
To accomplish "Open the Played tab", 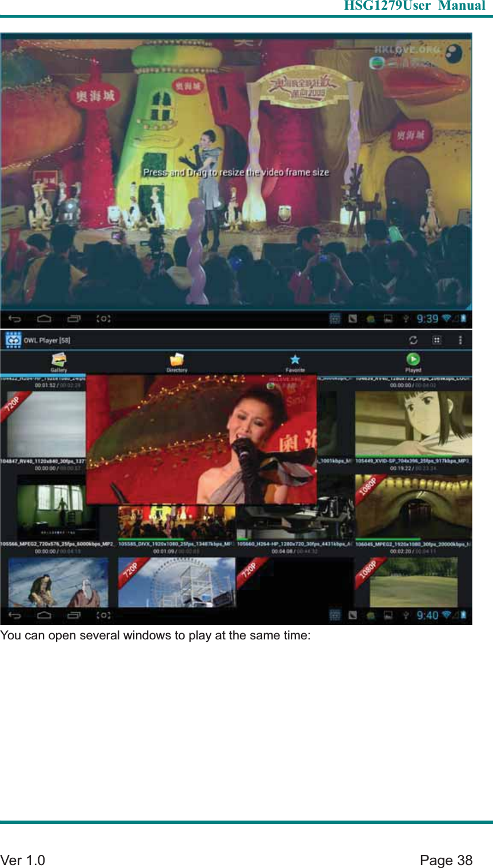I will pos(413,362).
